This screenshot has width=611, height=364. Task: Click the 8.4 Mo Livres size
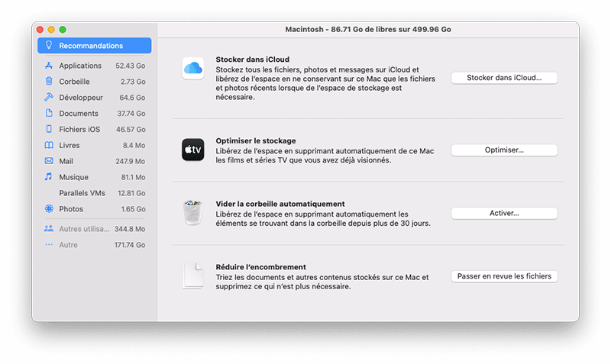coord(134,145)
